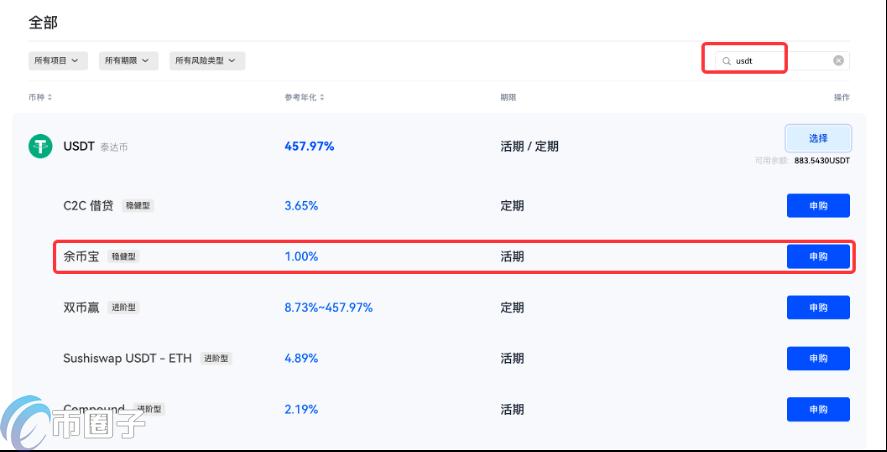Click 申购 for Sushiswap USDT - ETH
The image size is (887, 452).
click(818, 358)
